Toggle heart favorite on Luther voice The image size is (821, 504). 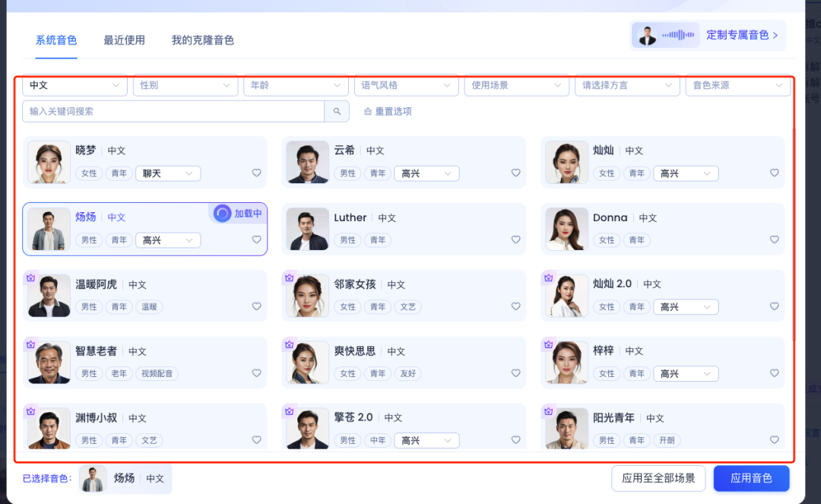[x=516, y=240]
